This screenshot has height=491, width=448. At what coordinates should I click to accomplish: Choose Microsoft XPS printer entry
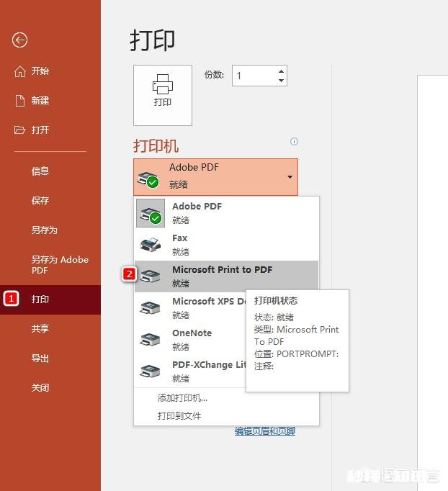pyautogui.click(x=190, y=308)
